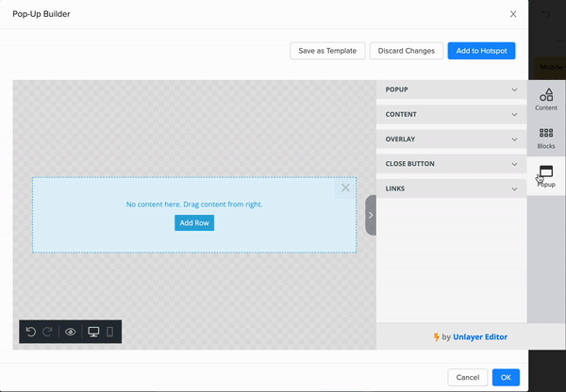This screenshot has width=566, height=392.
Task: Expand the CONTENT settings section
Action: 451,115
